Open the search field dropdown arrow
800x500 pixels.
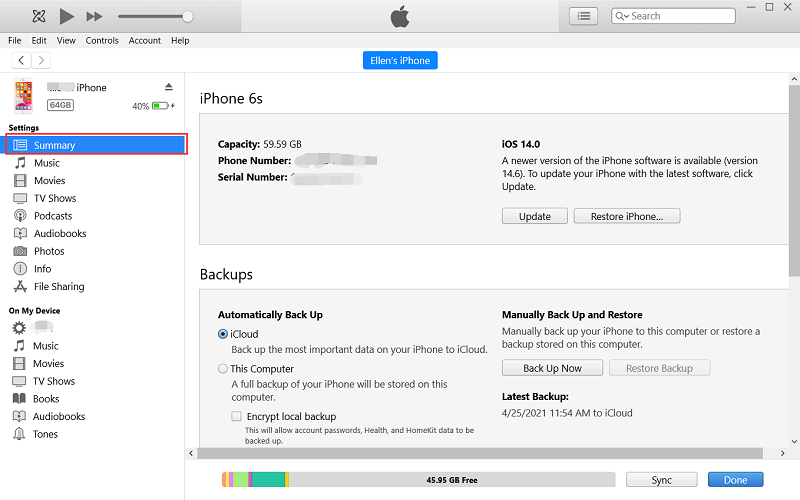point(624,16)
